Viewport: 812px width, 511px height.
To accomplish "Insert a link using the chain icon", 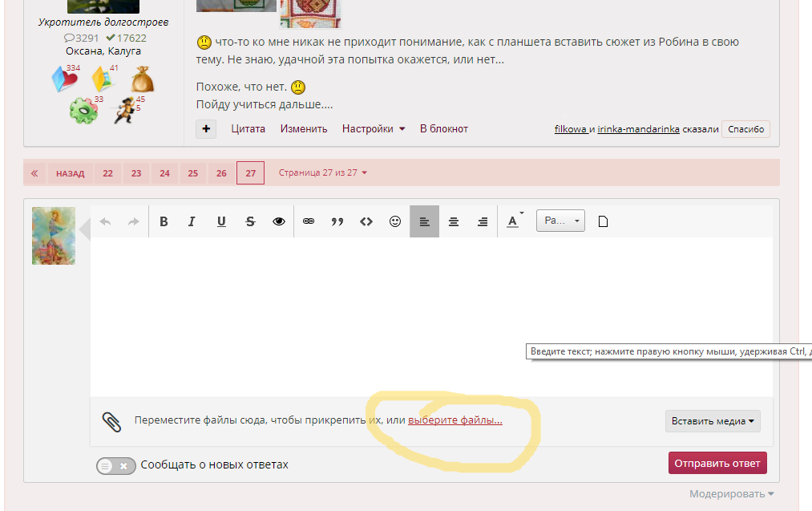I will 309,221.
